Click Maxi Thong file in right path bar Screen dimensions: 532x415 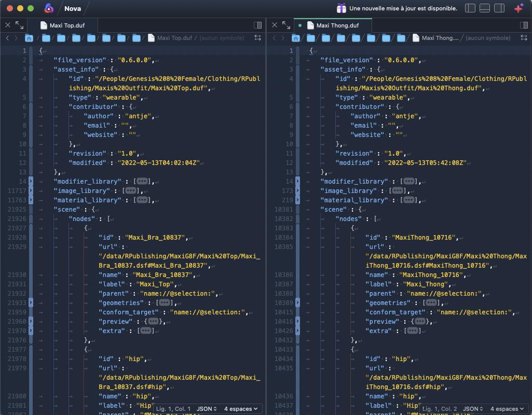pos(435,38)
